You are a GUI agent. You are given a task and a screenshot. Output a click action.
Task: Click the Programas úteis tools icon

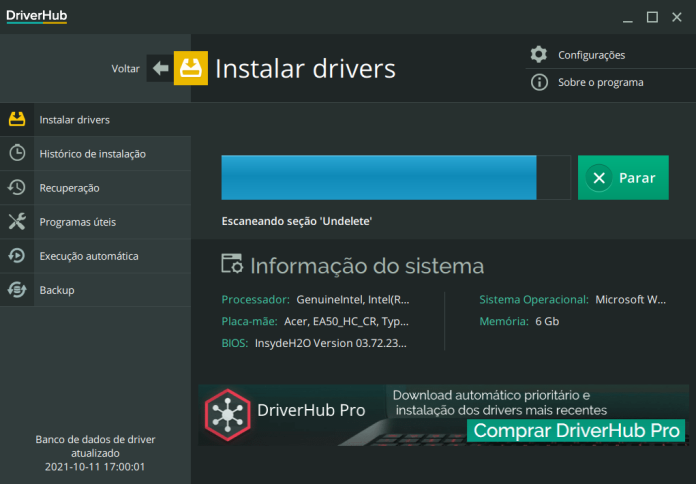[x=17, y=221]
